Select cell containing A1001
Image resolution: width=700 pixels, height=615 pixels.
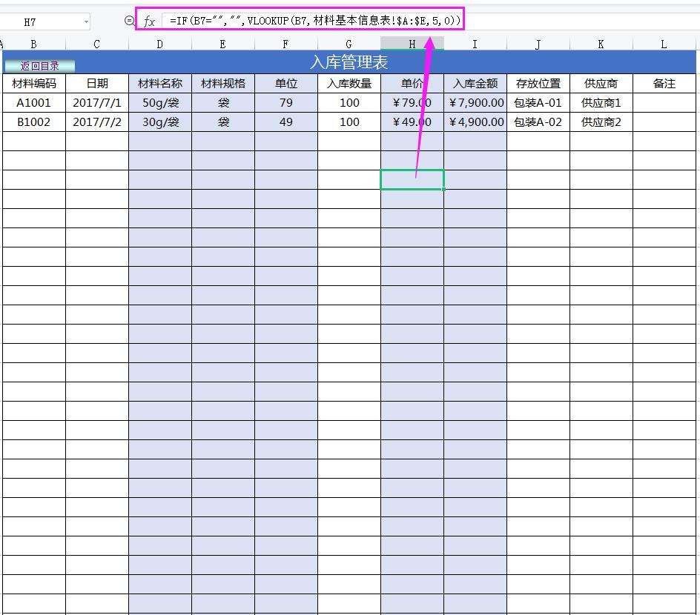[34, 102]
